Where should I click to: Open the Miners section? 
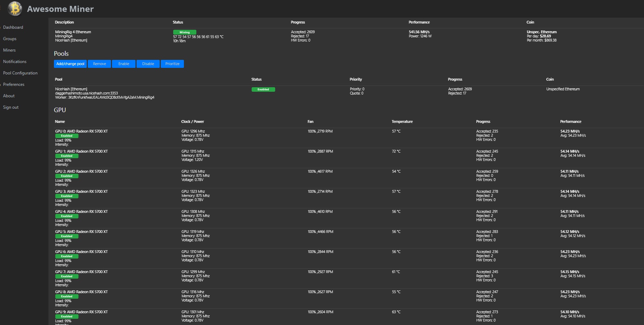9,50
